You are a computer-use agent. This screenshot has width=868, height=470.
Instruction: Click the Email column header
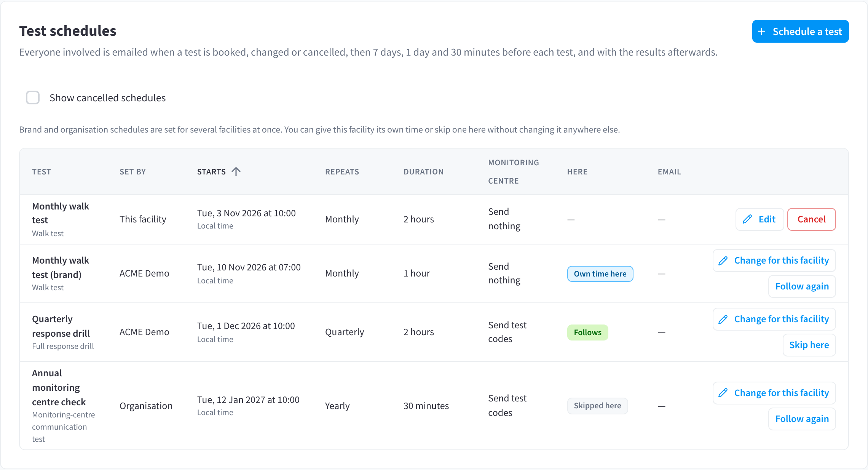tap(669, 172)
